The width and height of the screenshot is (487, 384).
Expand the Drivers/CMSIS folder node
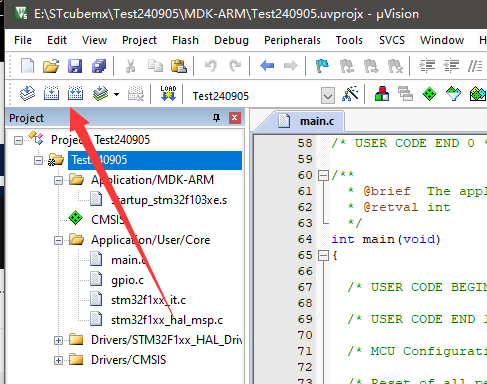coord(58,360)
